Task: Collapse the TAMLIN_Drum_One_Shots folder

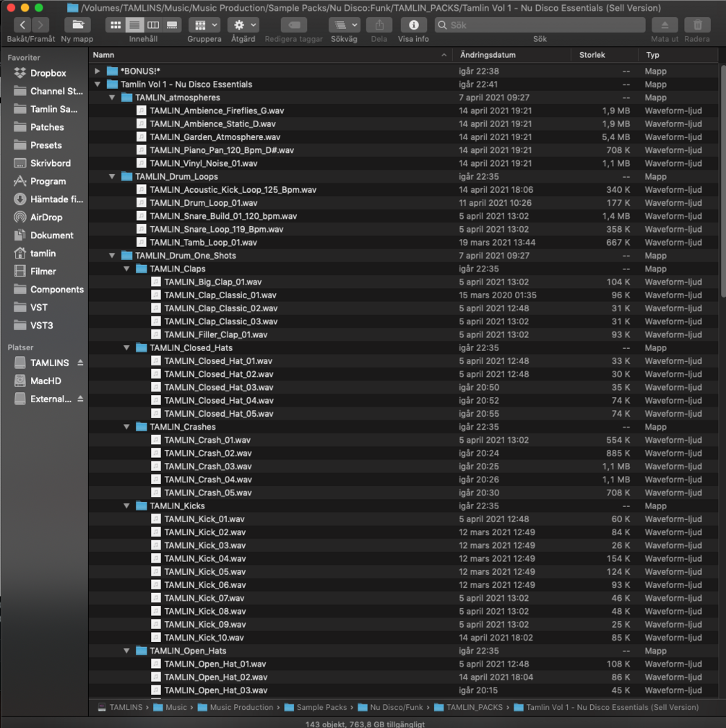Action: [x=111, y=256]
